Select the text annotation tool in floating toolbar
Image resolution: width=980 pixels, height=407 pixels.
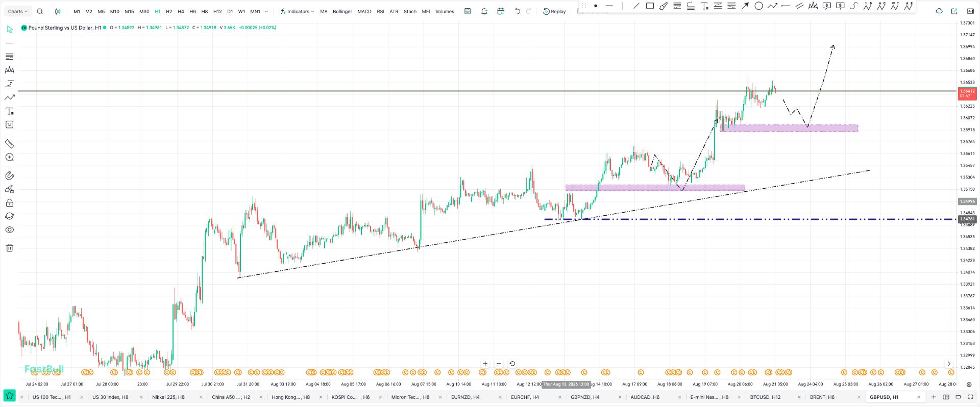pyautogui.click(x=704, y=6)
